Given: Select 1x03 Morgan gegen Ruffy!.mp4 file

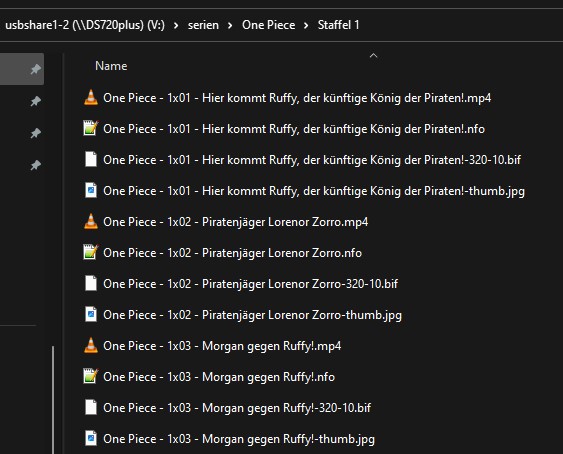Looking at the screenshot, I should [222, 346].
